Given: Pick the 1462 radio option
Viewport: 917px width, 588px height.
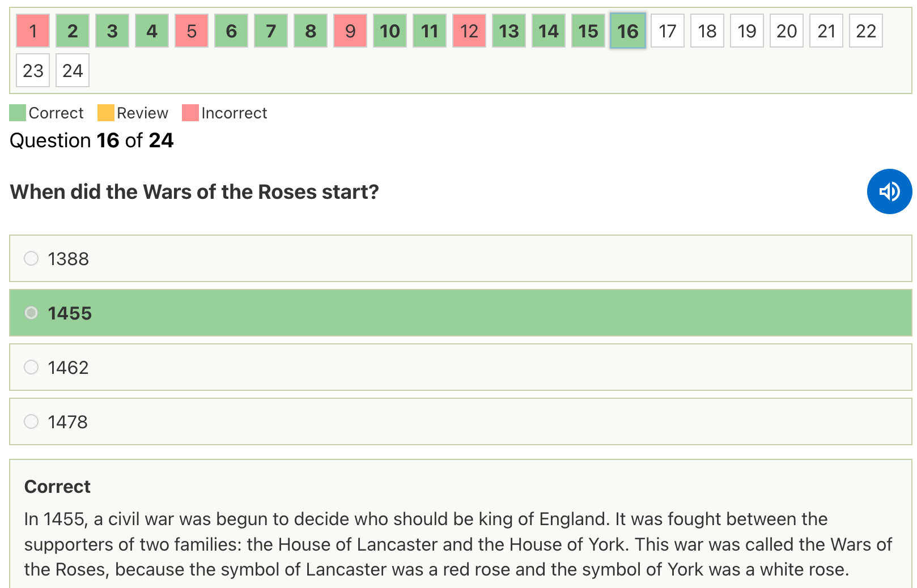Looking at the screenshot, I should point(31,367).
